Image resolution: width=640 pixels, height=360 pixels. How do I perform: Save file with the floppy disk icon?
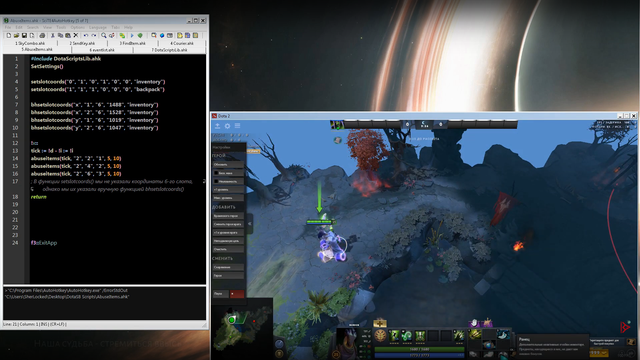coord(24,36)
